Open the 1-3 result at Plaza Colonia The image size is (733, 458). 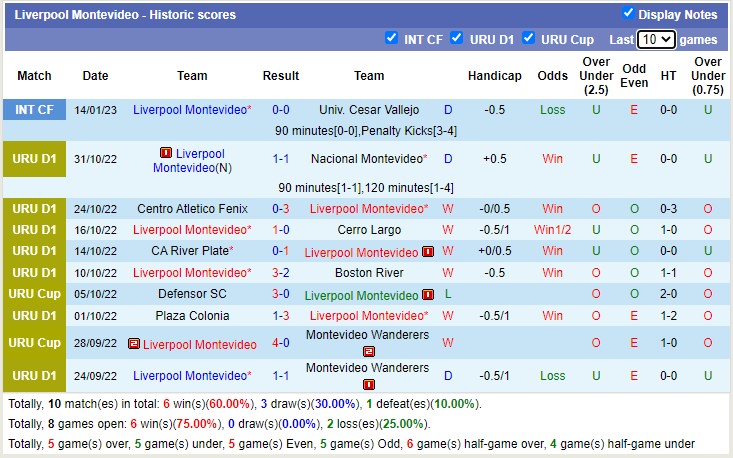tap(280, 316)
